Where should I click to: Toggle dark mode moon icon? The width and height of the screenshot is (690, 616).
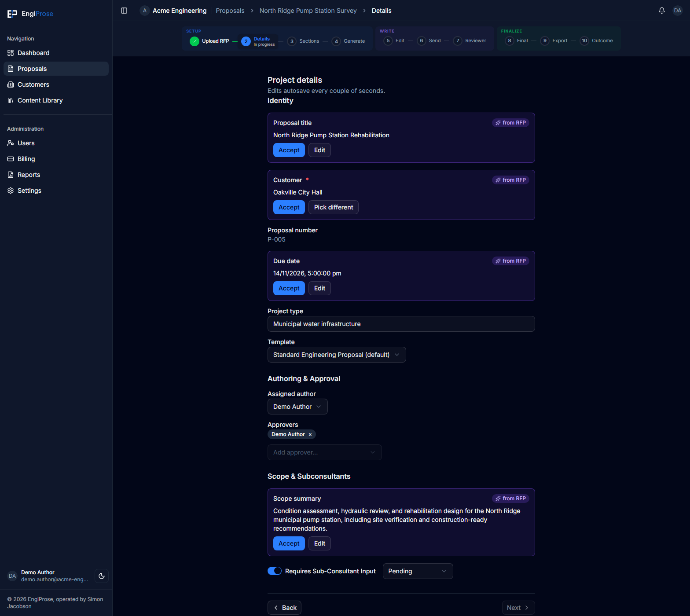(102, 576)
